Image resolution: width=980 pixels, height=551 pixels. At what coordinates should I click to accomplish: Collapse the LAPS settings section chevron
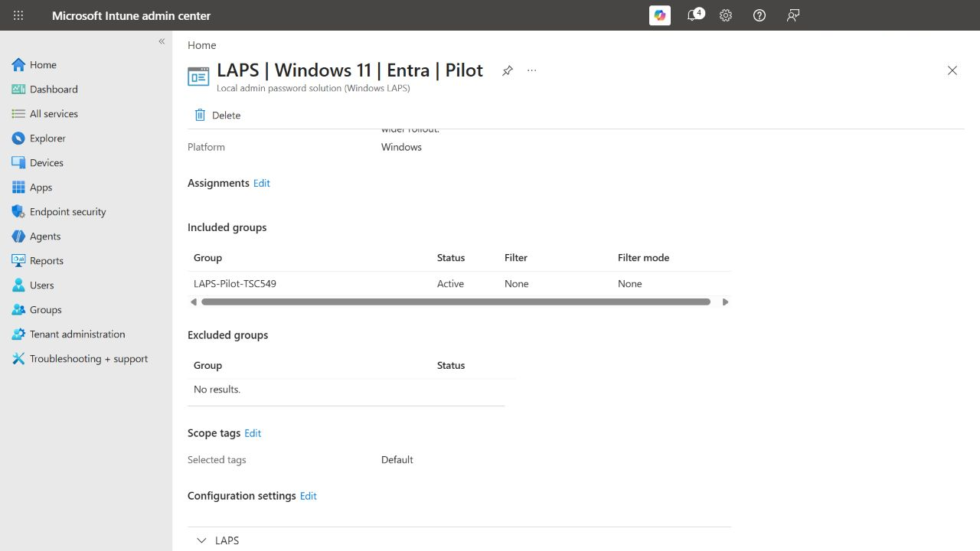(x=201, y=540)
